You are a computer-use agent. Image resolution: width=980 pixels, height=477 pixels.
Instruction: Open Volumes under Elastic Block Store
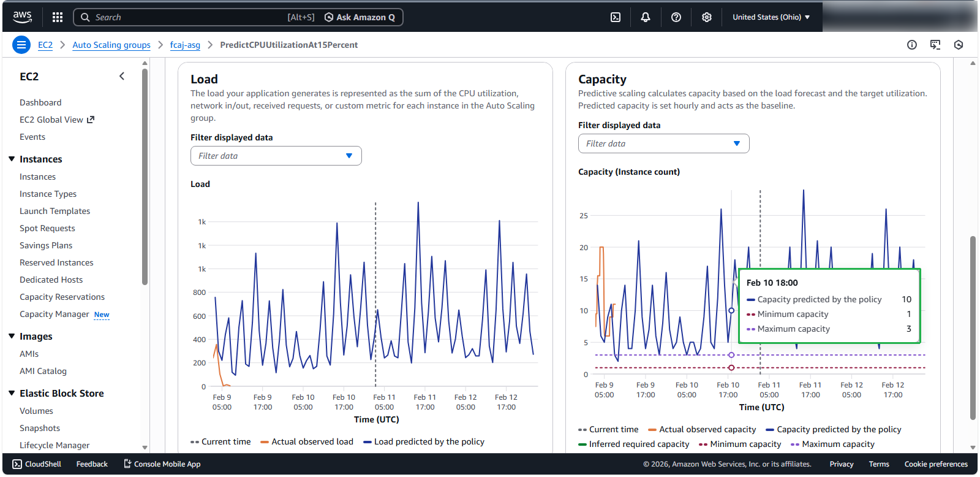[36, 411]
